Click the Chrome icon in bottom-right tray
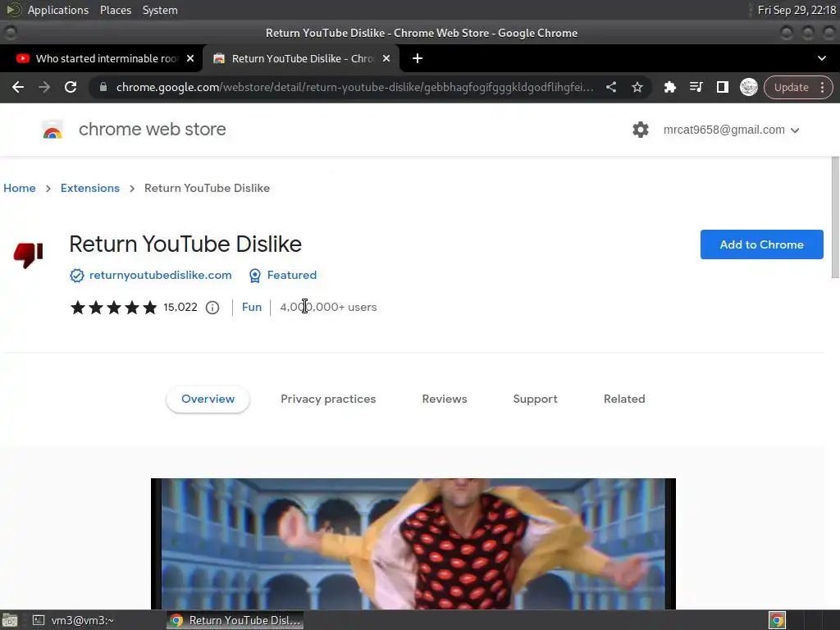The width and height of the screenshot is (840, 630). (x=777, y=620)
